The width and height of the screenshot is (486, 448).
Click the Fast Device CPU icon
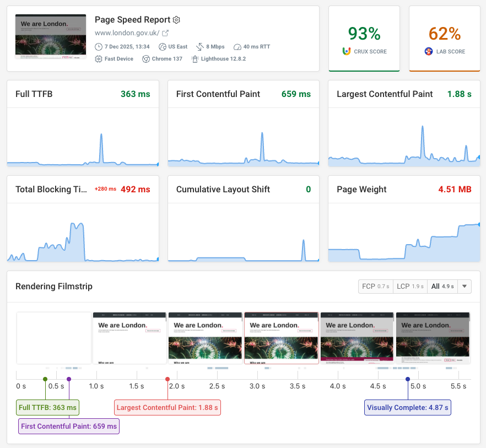[98, 58]
